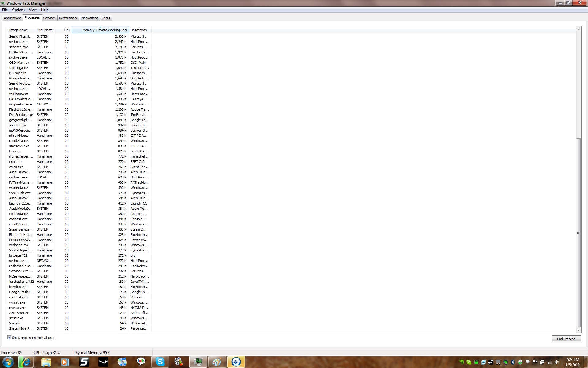Viewport: 588px width, 368px height.
Task: Sort by Description column header
Action: [140, 30]
